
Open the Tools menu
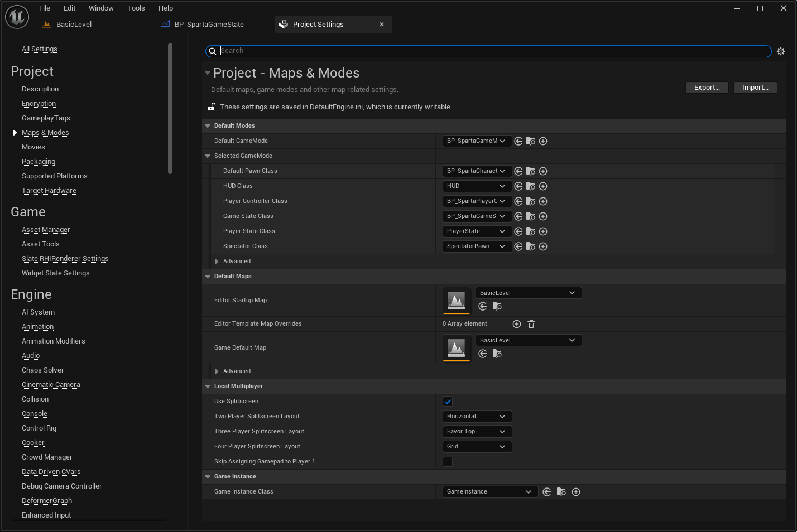click(x=136, y=8)
